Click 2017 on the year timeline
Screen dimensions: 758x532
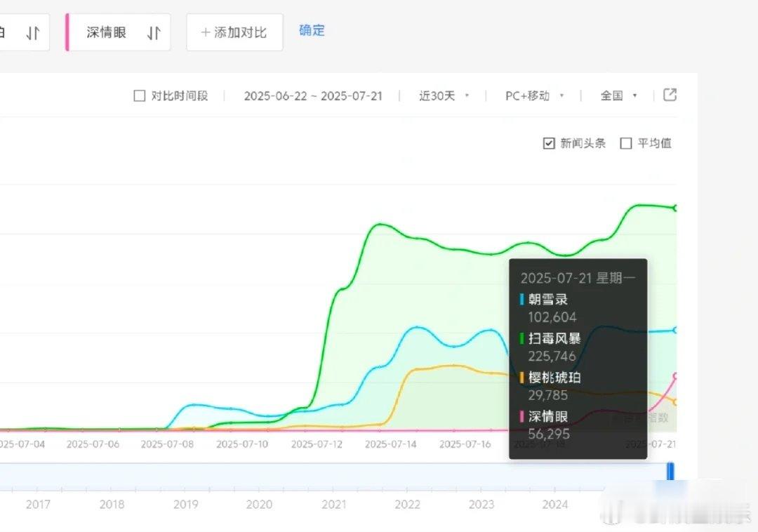click(38, 505)
